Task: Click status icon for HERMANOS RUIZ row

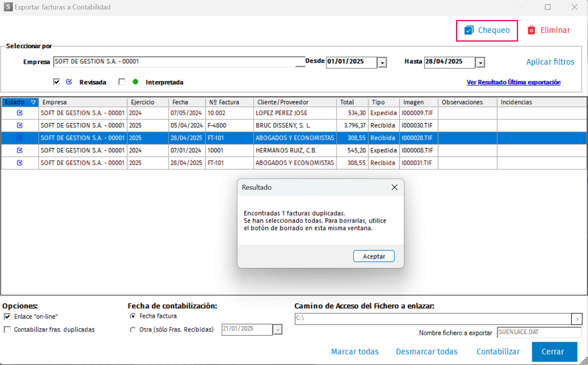Action: pos(20,150)
